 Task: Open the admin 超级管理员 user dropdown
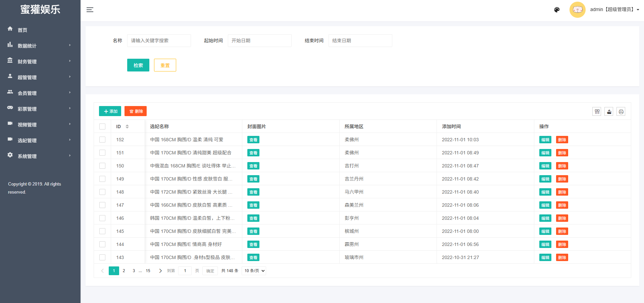[614, 10]
